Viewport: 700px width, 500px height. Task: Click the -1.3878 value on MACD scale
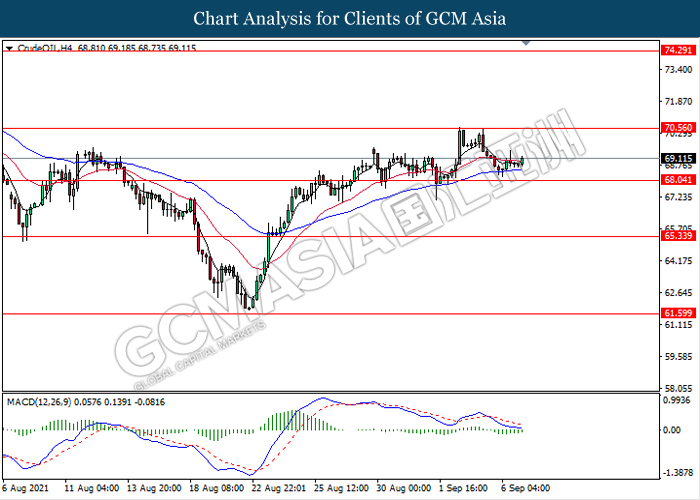[677, 473]
